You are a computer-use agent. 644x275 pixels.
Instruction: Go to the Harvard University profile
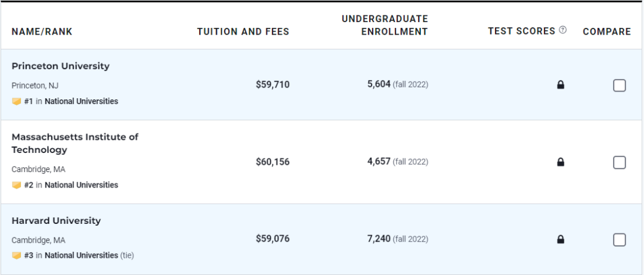coord(56,221)
